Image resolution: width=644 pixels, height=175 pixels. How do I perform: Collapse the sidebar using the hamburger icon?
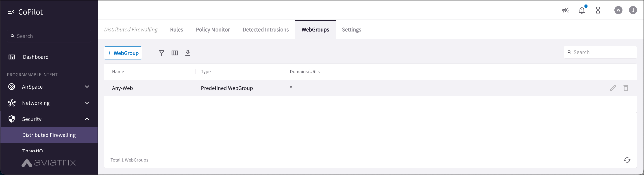click(x=11, y=11)
